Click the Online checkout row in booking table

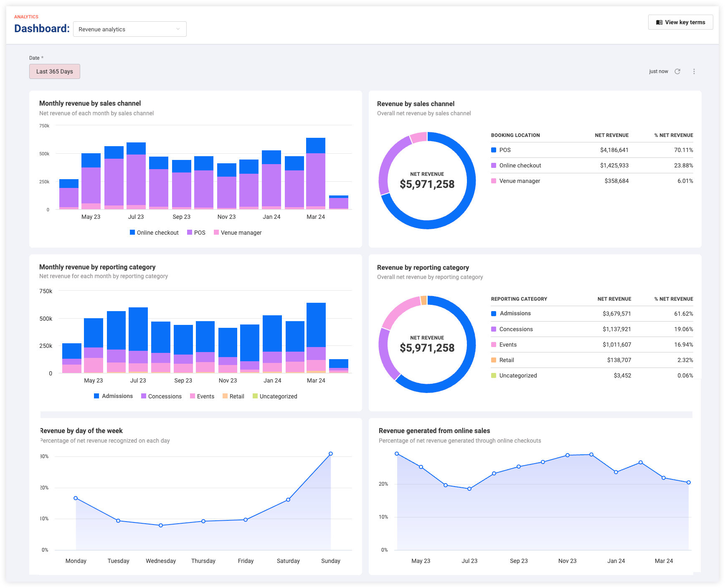(592, 165)
